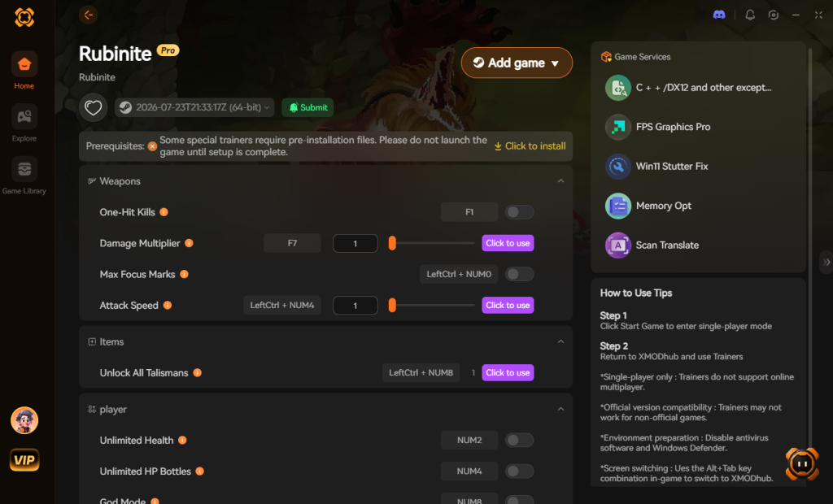Change the LeftCtrl + NUM4 hotkey
833x504 pixels.
click(x=282, y=306)
